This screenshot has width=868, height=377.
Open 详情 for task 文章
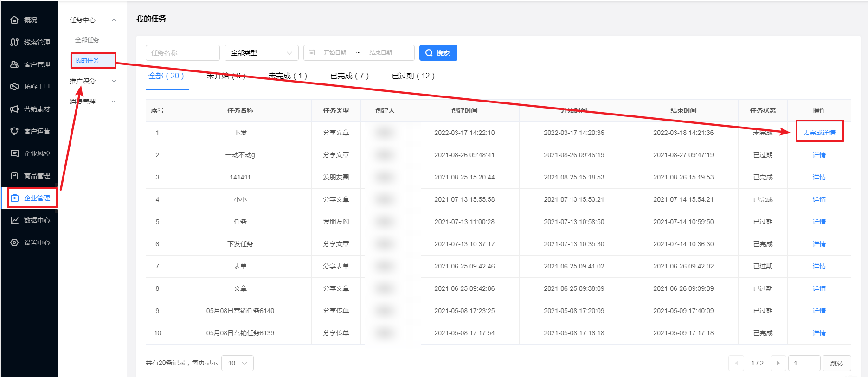click(x=819, y=288)
